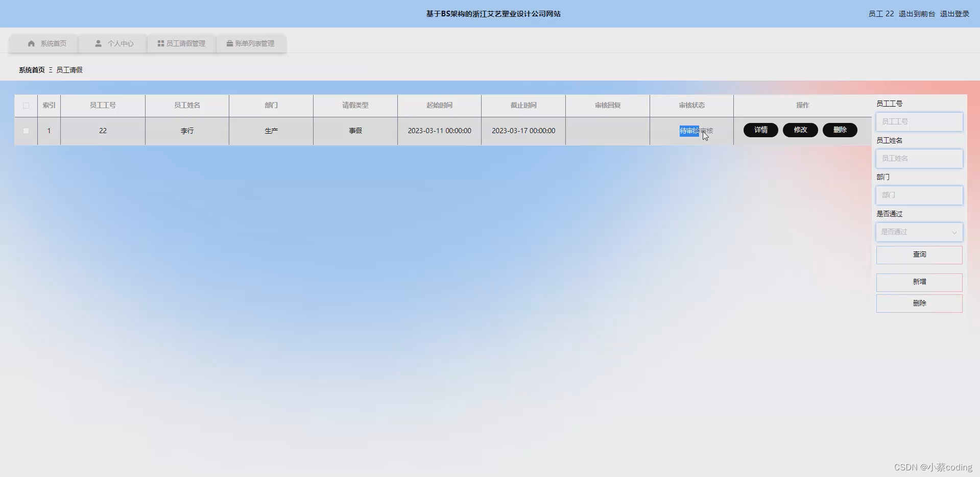Open the 账单列表管理 menu tab
The width and height of the screenshot is (980, 477).
tap(251, 43)
